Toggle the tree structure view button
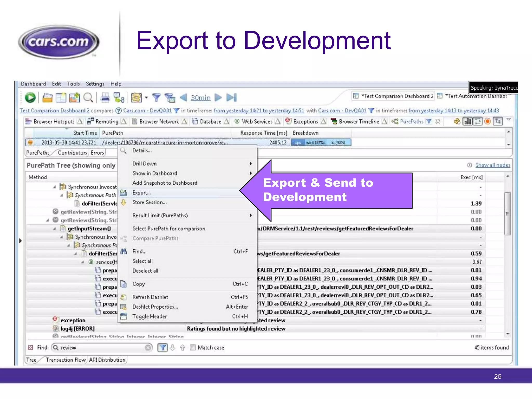532x399 pixels. pos(498,121)
